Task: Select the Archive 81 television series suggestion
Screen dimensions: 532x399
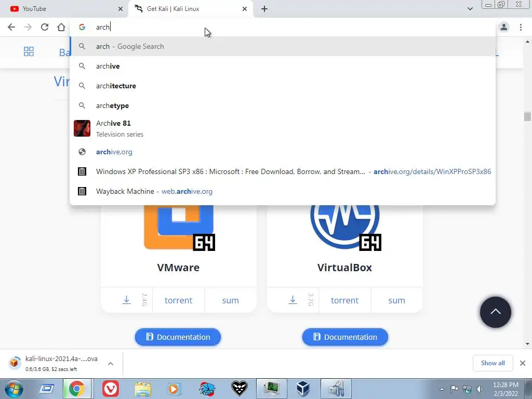Action: tap(283, 129)
